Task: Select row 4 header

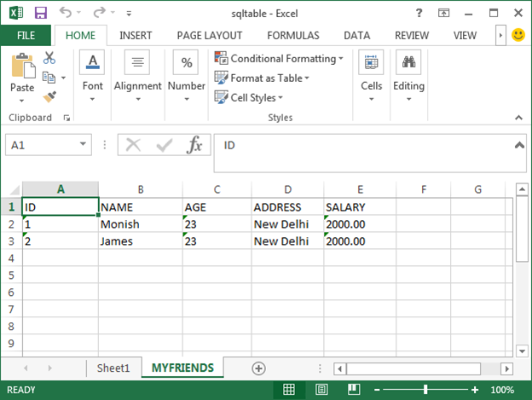Action: pos(11,258)
